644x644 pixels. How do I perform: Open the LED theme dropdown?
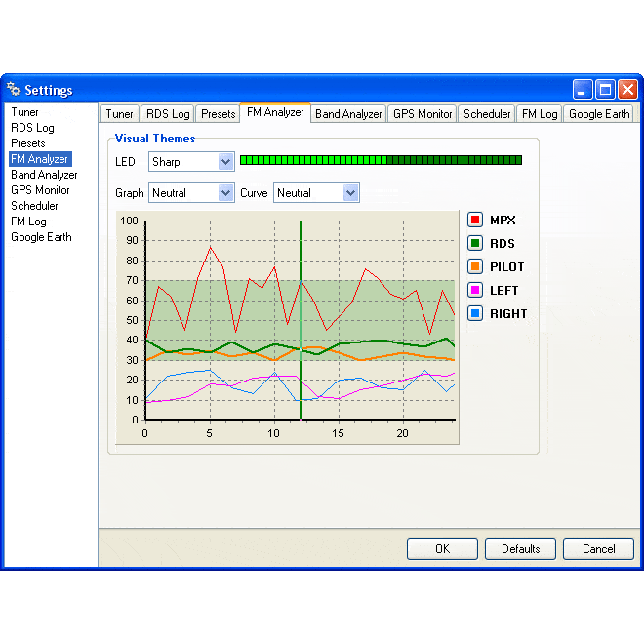225,162
